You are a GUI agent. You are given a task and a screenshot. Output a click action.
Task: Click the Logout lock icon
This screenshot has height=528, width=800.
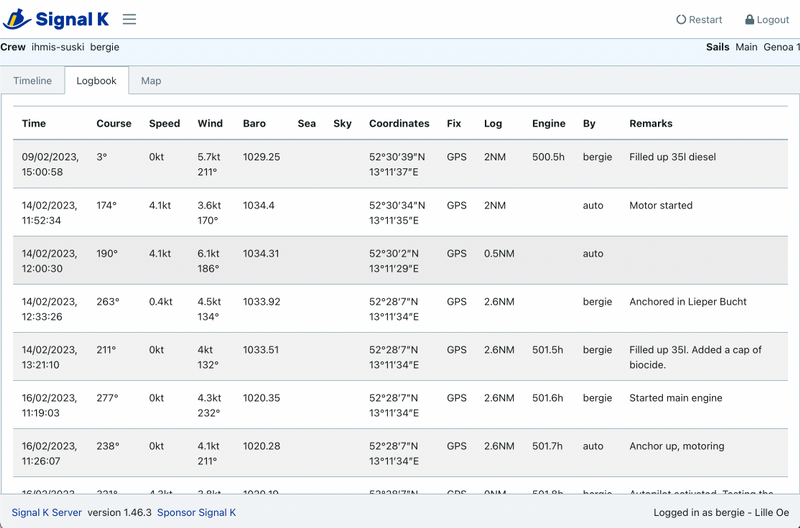click(x=750, y=20)
